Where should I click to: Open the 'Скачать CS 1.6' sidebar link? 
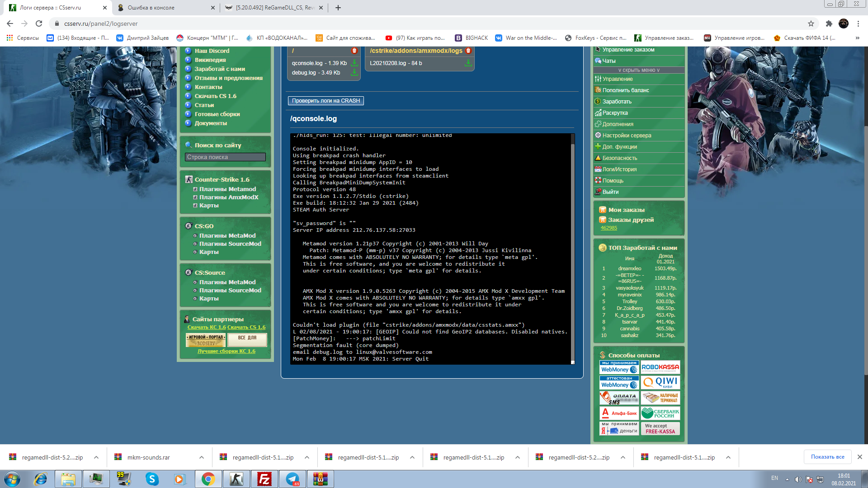[215, 96]
